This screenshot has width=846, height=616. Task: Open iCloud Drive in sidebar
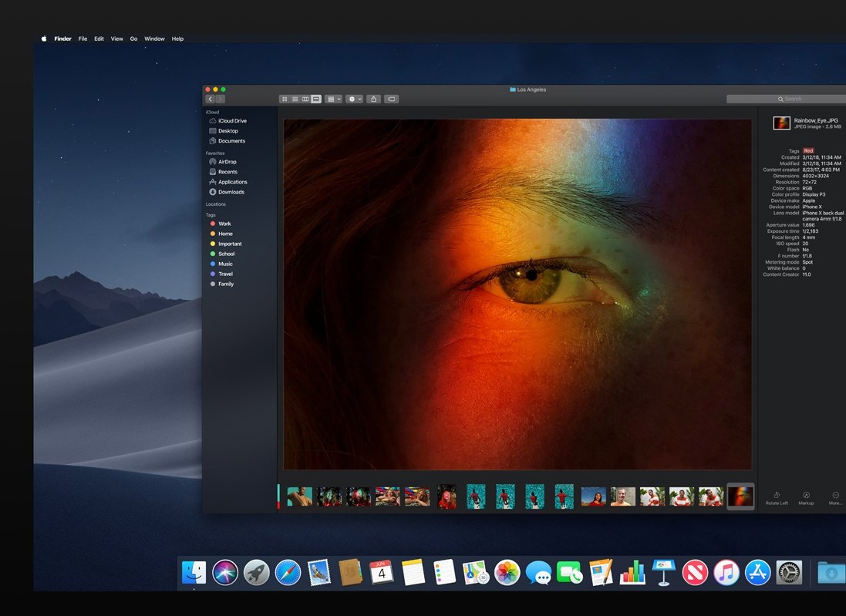click(x=228, y=121)
